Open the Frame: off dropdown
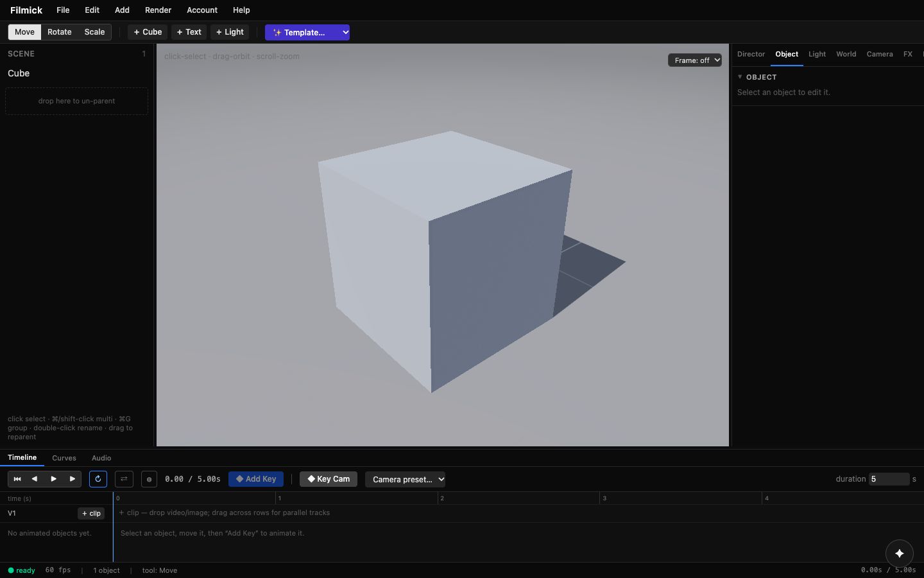Screen dimensions: 924x578 click(x=695, y=60)
